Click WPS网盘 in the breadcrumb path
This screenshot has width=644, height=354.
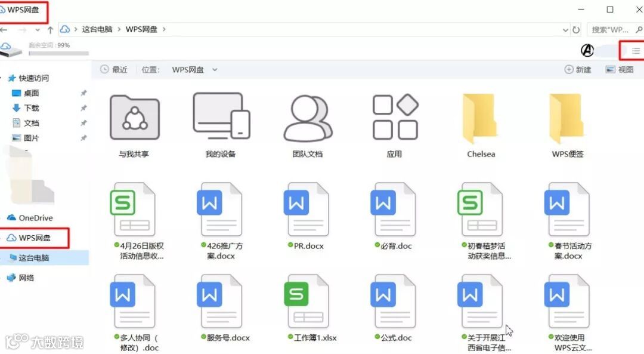point(141,29)
